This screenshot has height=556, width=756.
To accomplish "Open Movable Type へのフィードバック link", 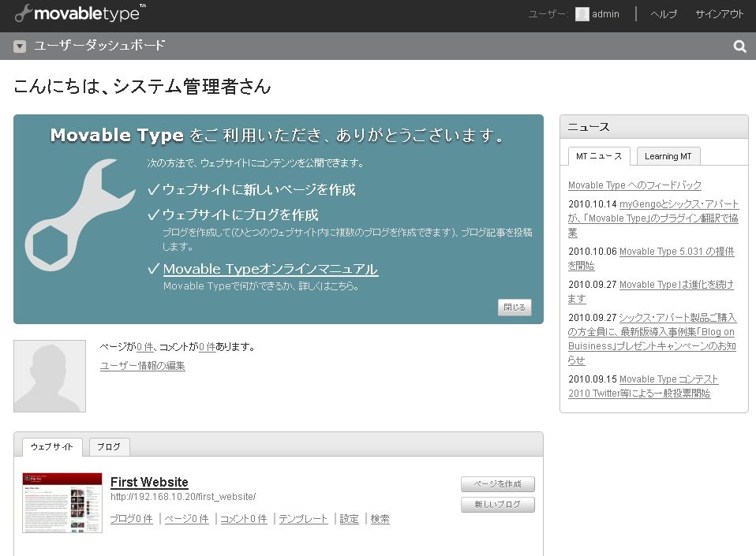I will tap(634, 185).
